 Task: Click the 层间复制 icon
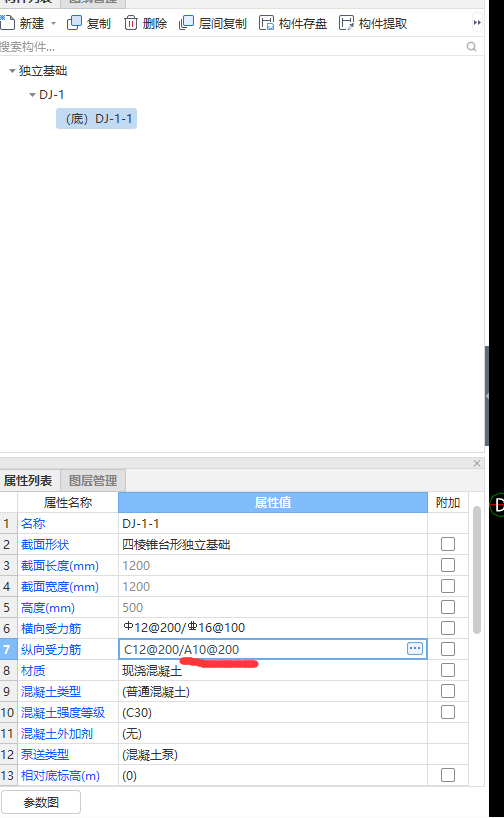[186, 23]
